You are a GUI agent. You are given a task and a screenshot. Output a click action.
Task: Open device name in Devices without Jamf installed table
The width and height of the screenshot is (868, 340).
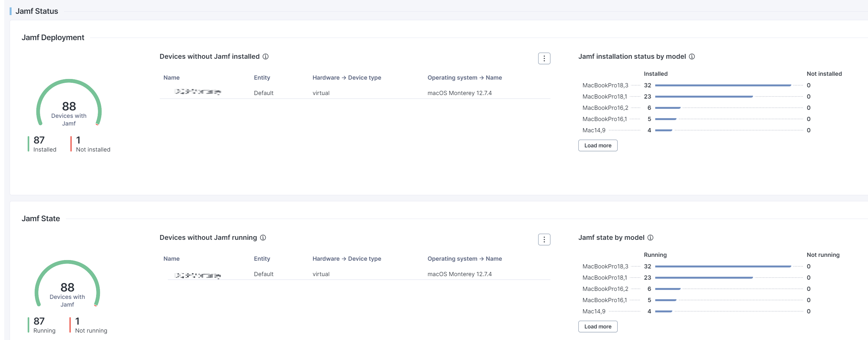point(197,92)
